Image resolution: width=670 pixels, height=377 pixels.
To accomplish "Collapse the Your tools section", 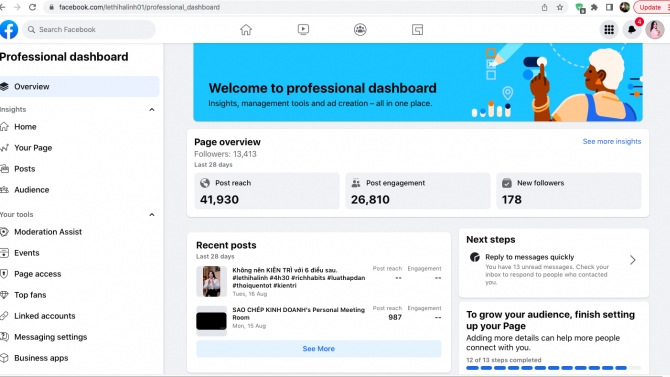I will pos(152,215).
